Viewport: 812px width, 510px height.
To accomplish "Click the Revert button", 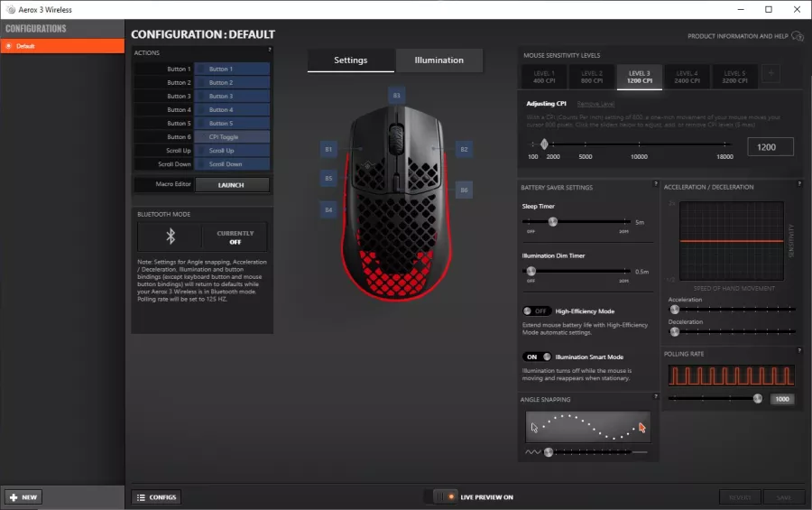I will (x=740, y=497).
